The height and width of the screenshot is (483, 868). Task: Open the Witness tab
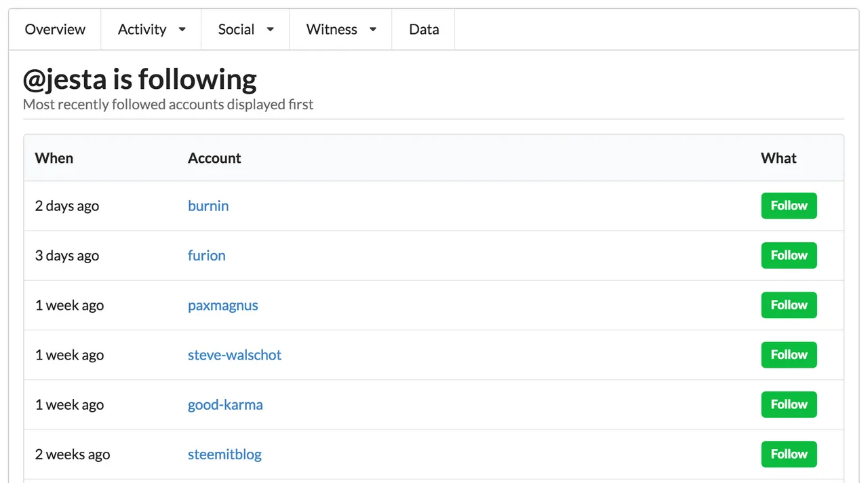coord(341,29)
